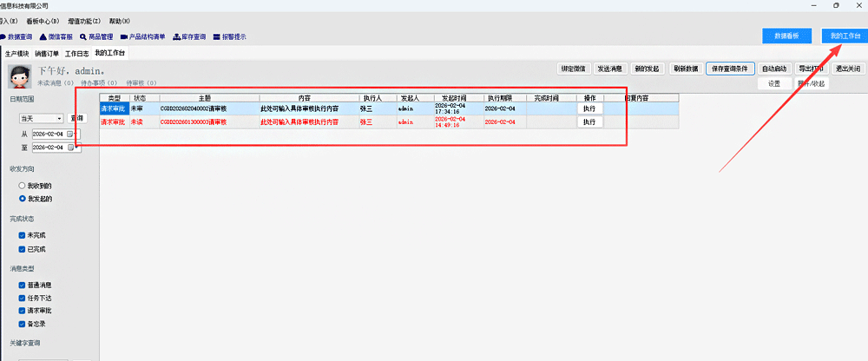
Task: Click the admin user avatar
Action: coord(20,76)
